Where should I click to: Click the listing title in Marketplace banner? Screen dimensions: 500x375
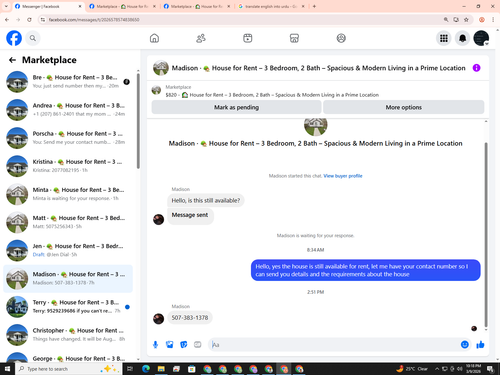284,95
